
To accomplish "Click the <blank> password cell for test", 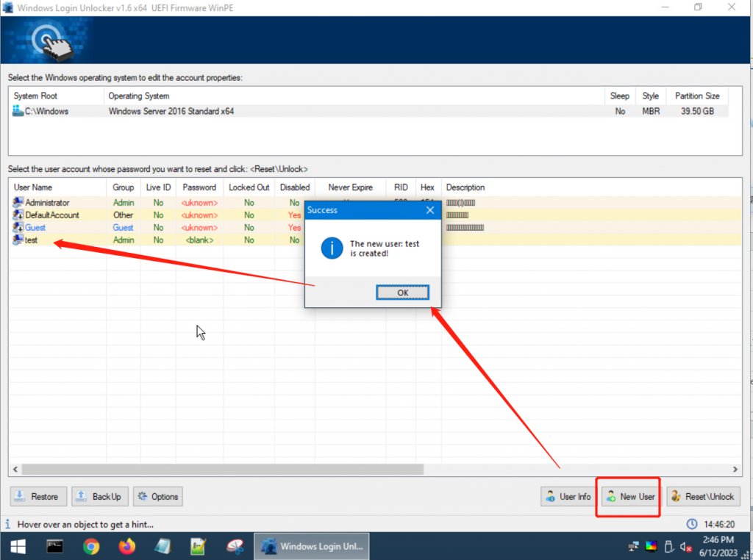I will click(x=199, y=240).
